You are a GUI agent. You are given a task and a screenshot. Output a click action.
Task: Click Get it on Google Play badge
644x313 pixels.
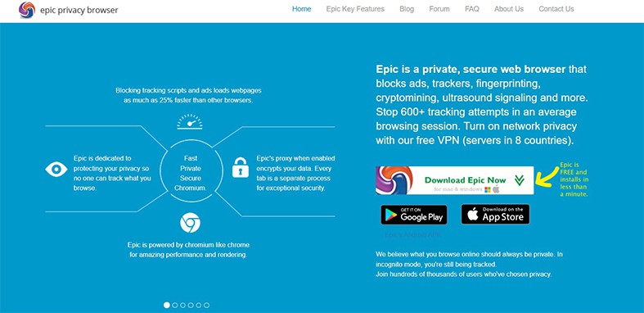414,215
